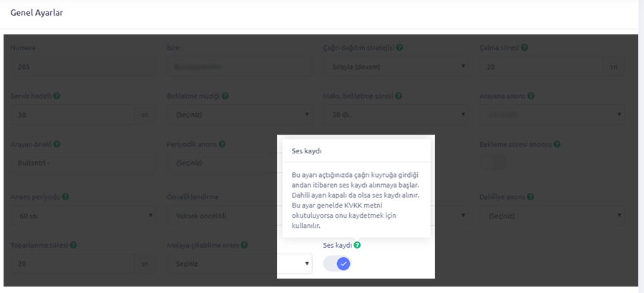The width and height of the screenshot is (644, 293).
Task: Click the Arayana anons help icon
Action: tap(531, 95)
